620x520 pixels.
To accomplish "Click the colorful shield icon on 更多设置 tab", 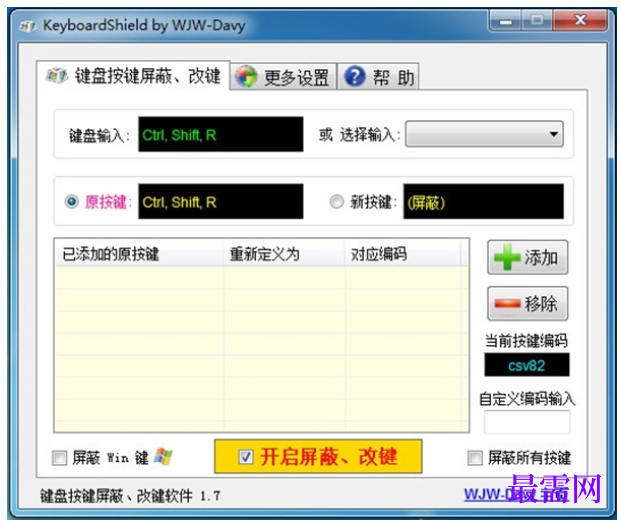I will click(246, 77).
